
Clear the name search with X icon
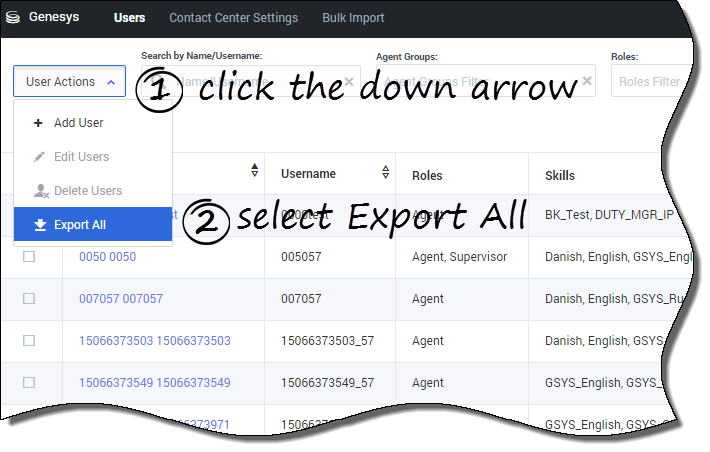click(349, 81)
